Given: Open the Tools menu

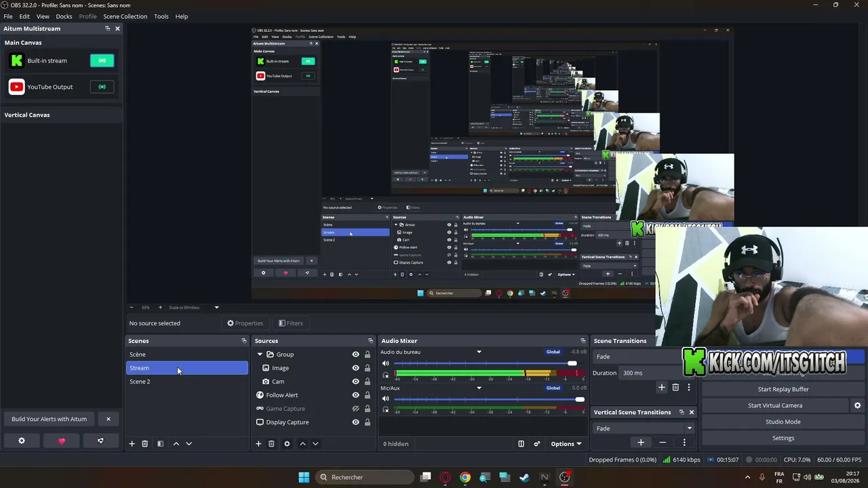Looking at the screenshot, I should pos(161,16).
